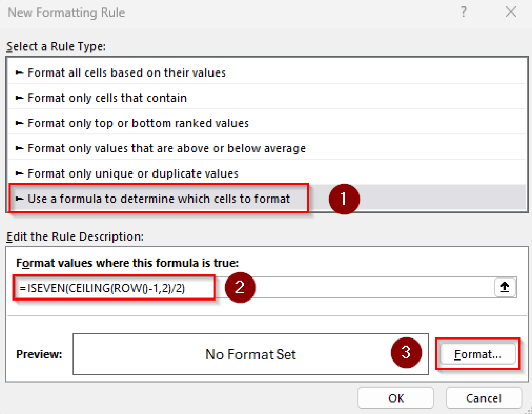
Task: Dismiss the dialog with Cancel
Action: (484, 398)
